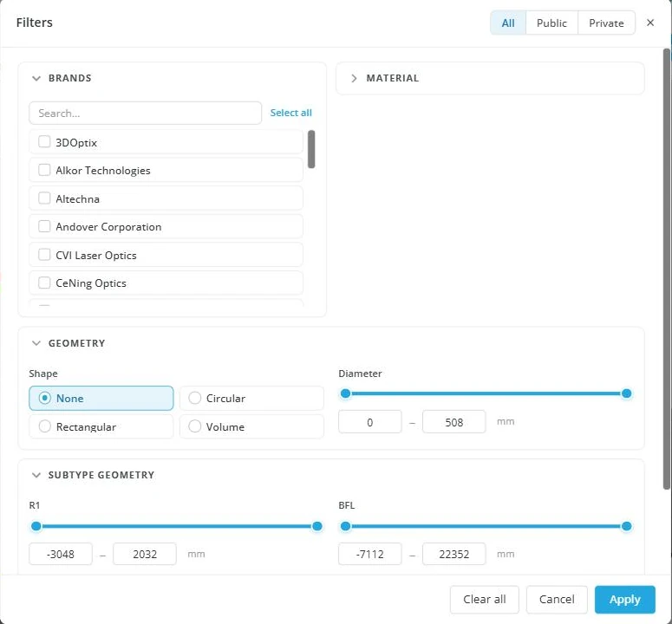Click the MATERIAL heading text
This screenshot has width=672, height=624.
click(x=393, y=78)
